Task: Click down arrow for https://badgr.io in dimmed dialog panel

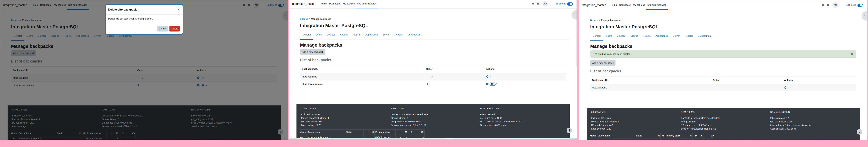Action: 143,78
